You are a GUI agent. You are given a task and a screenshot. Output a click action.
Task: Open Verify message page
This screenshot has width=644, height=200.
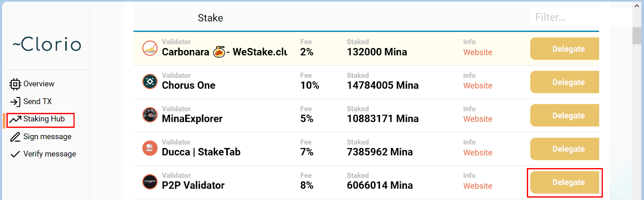(50, 154)
